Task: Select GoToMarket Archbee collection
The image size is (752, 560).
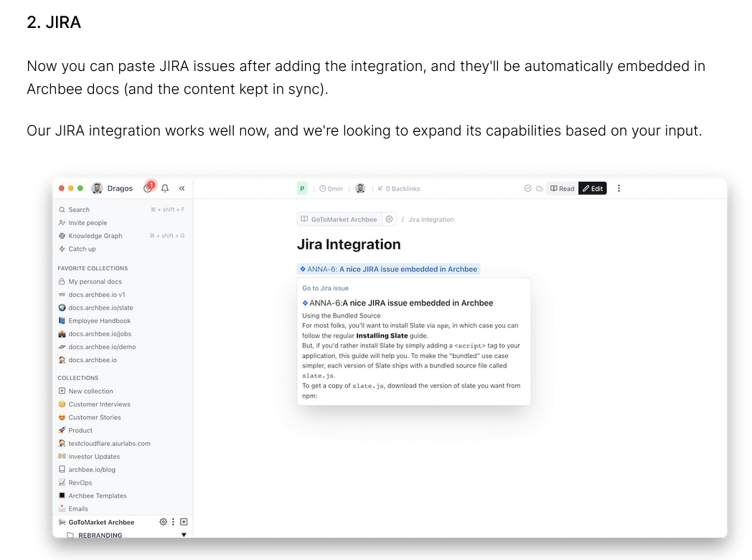Action: tap(101, 522)
